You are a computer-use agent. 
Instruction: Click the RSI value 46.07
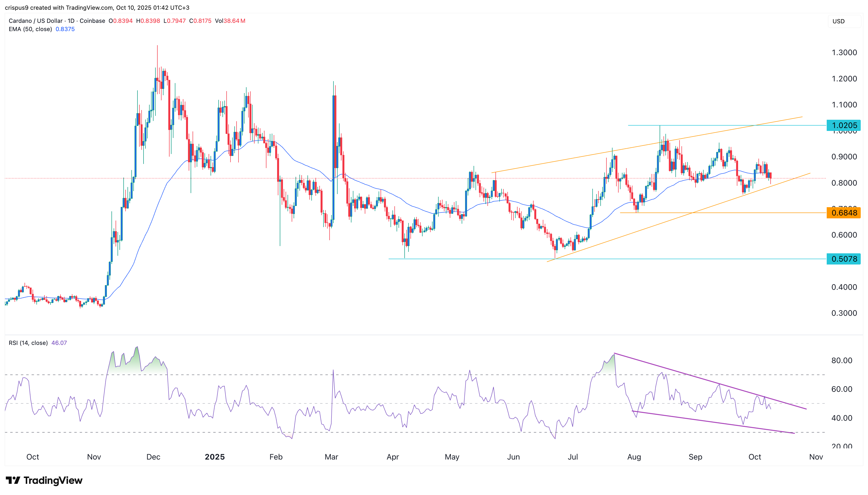point(59,343)
